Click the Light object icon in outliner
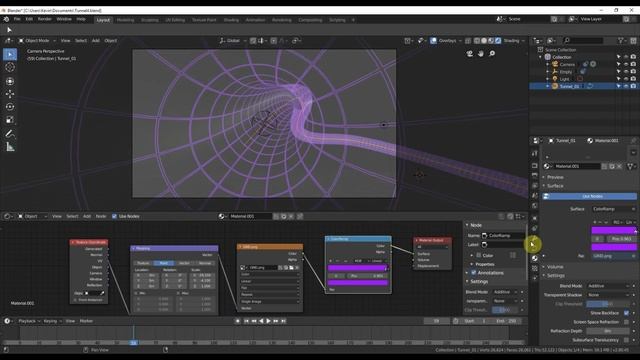640x360 pixels. (555, 79)
